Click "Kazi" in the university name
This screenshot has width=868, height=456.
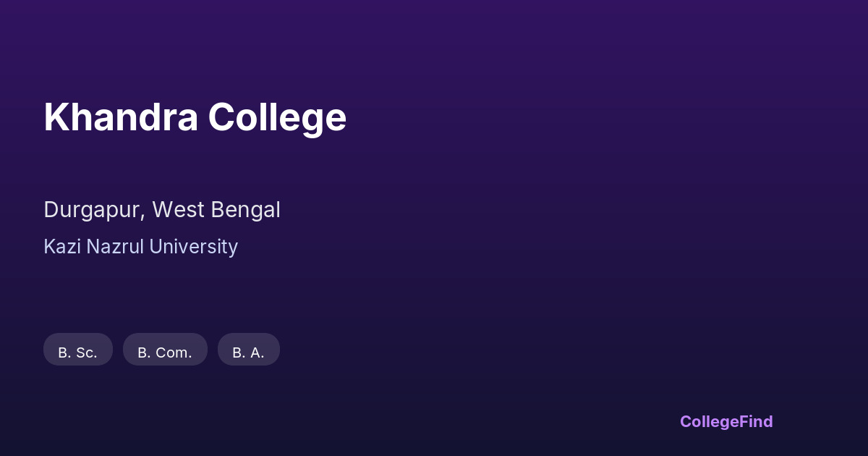tap(62, 247)
